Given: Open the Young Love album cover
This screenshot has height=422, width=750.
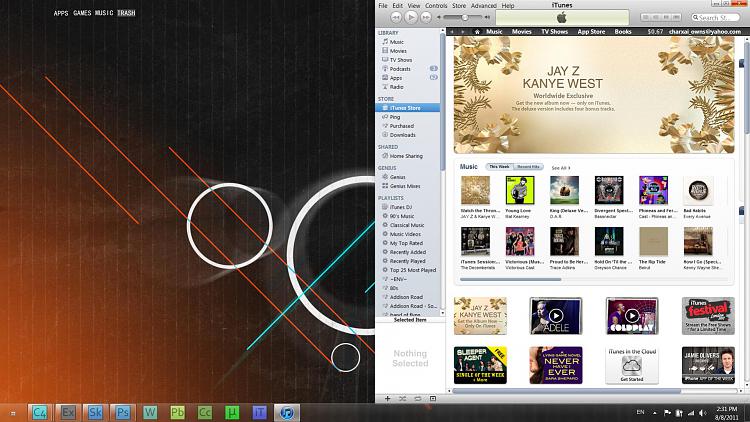Looking at the screenshot, I should pyautogui.click(x=520, y=190).
